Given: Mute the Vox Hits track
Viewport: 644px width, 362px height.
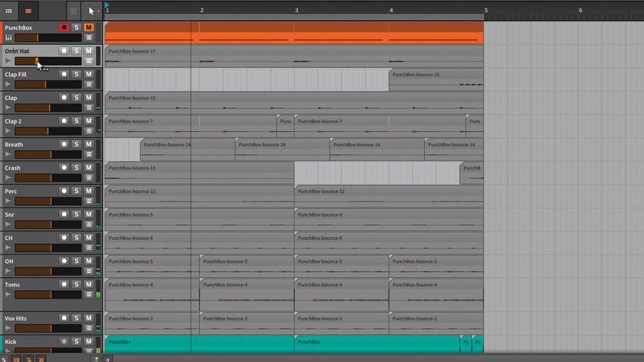Looking at the screenshot, I should coord(89,318).
